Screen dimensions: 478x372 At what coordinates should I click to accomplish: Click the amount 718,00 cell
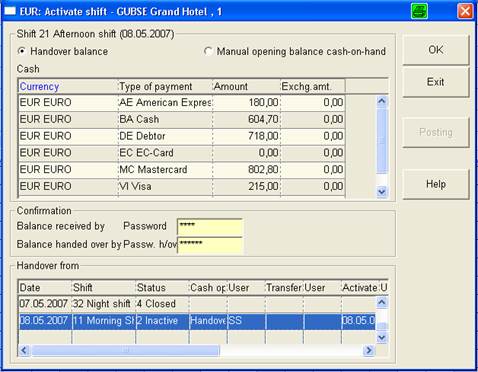tap(246, 136)
